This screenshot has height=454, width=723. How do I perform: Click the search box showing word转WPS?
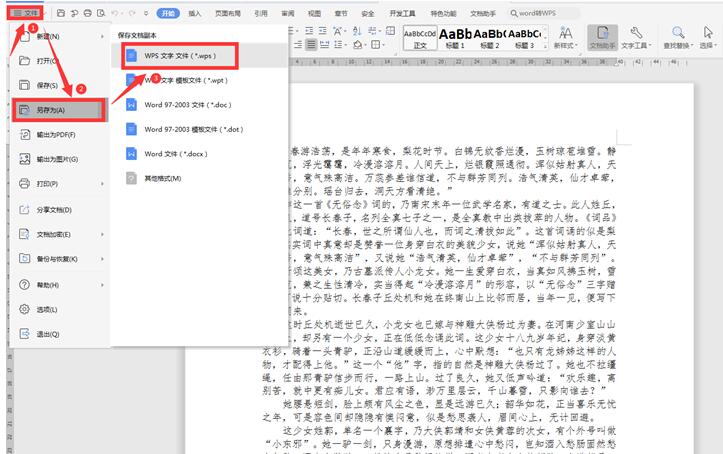coord(543,13)
